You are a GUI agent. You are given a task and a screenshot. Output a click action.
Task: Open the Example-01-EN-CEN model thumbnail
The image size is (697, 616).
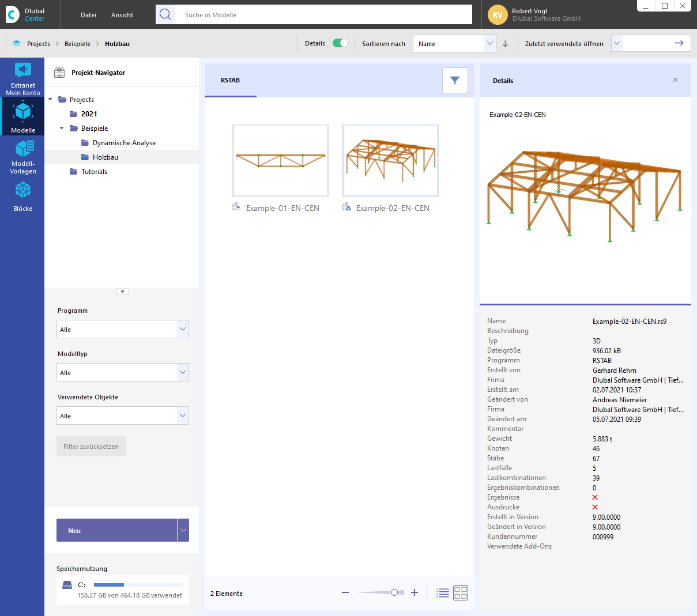tap(280, 160)
